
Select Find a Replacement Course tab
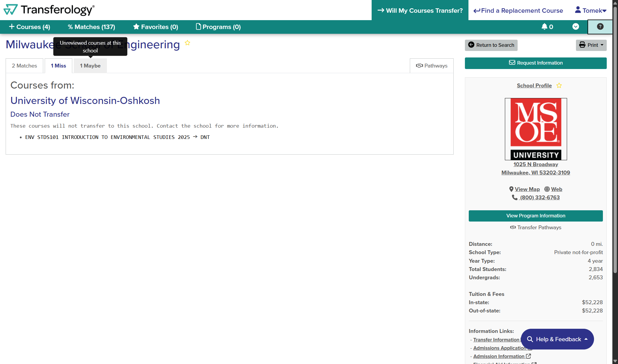click(x=518, y=10)
